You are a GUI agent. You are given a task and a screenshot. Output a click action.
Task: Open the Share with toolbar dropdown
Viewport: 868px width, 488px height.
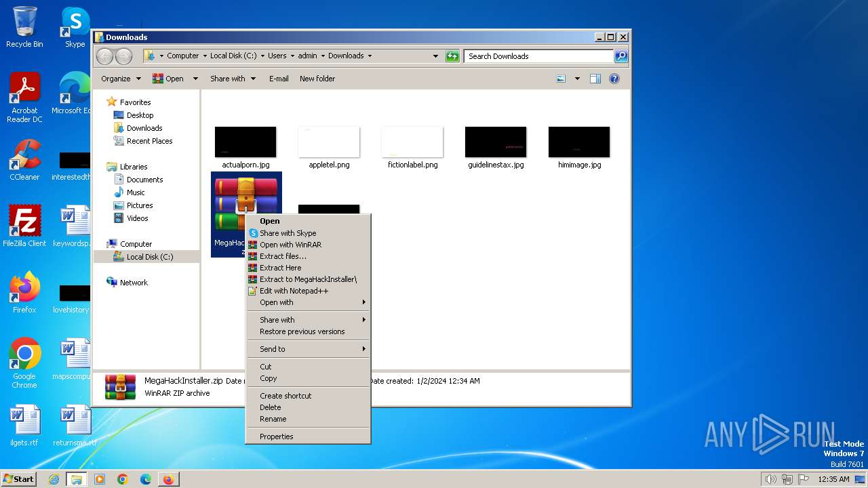pyautogui.click(x=233, y=79)
